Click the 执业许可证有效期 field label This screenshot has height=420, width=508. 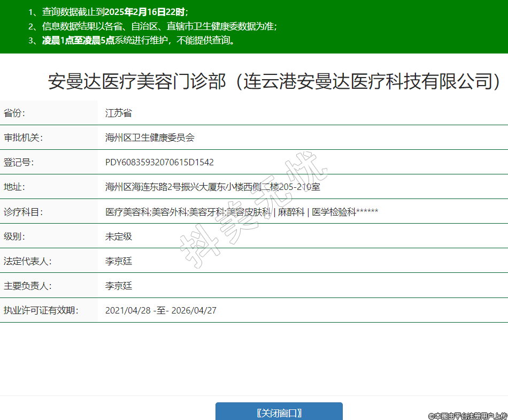[x=41, y=310]
